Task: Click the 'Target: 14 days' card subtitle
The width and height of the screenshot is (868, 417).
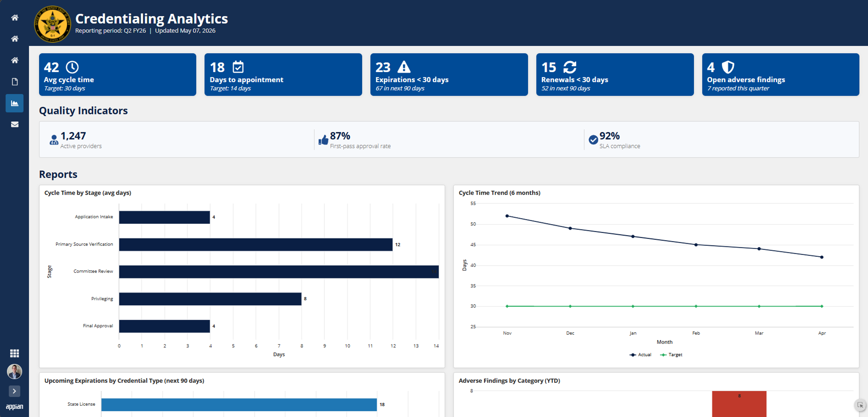Action: (x=230, y=88)
